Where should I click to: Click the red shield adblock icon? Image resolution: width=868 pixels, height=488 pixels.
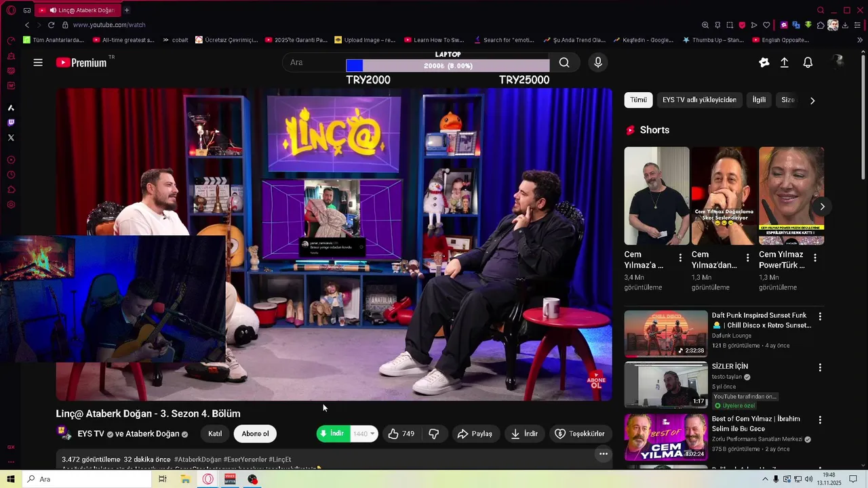click(x=742, y=25)
